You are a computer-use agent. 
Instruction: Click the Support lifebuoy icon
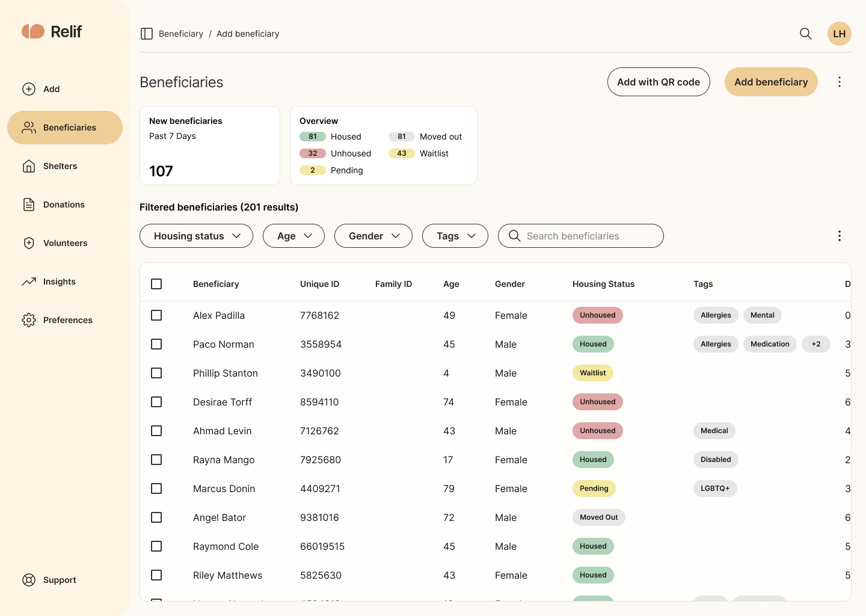coord(29,580)
